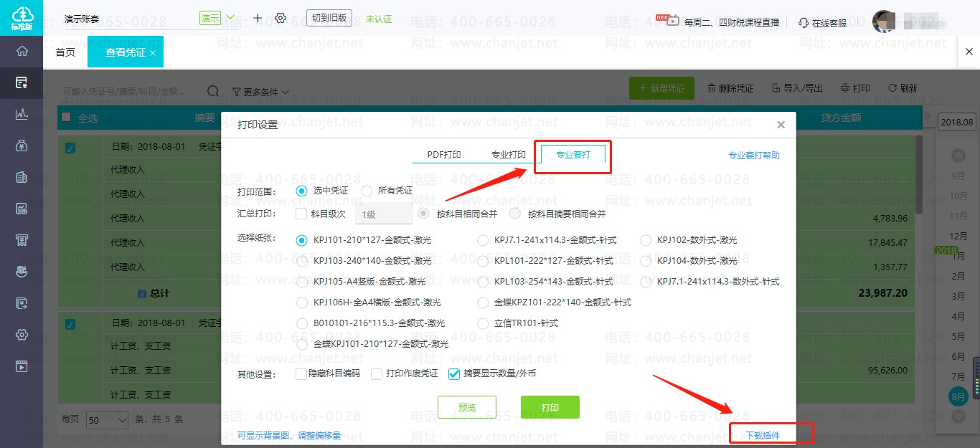Go to the 首页 tab
980x448 pixels.
[x=65, y=52]
